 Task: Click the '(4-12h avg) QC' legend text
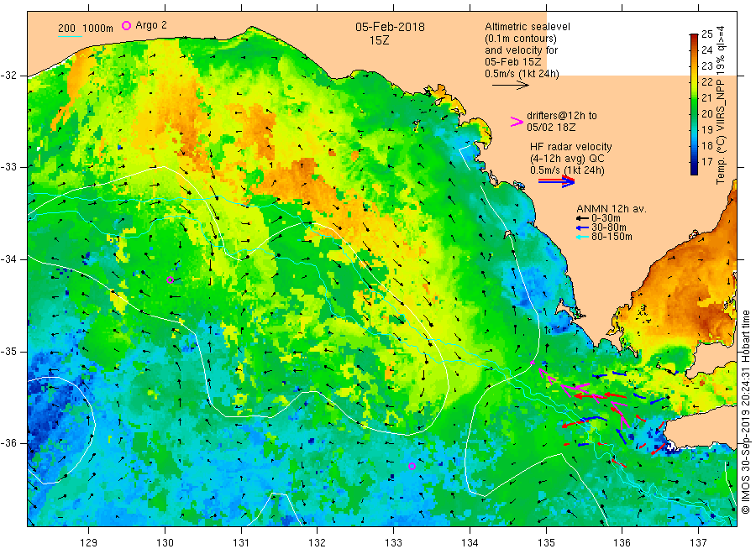tap(567, 159)
